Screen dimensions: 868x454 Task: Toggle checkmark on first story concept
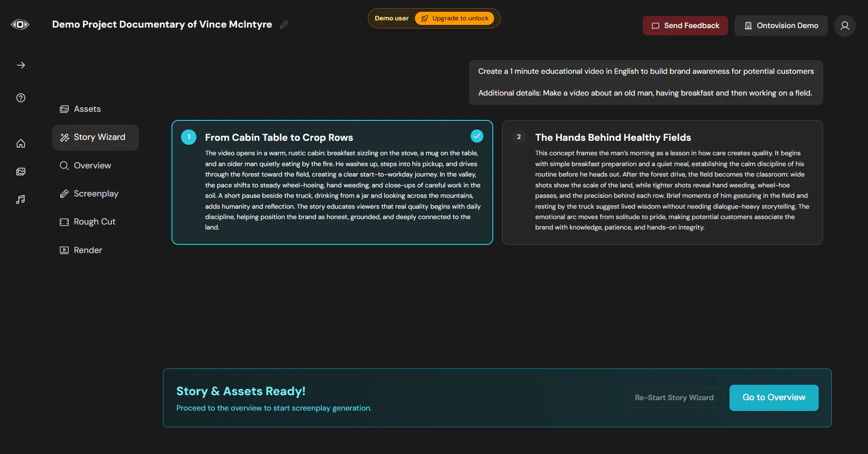click(x=477, y=136)
